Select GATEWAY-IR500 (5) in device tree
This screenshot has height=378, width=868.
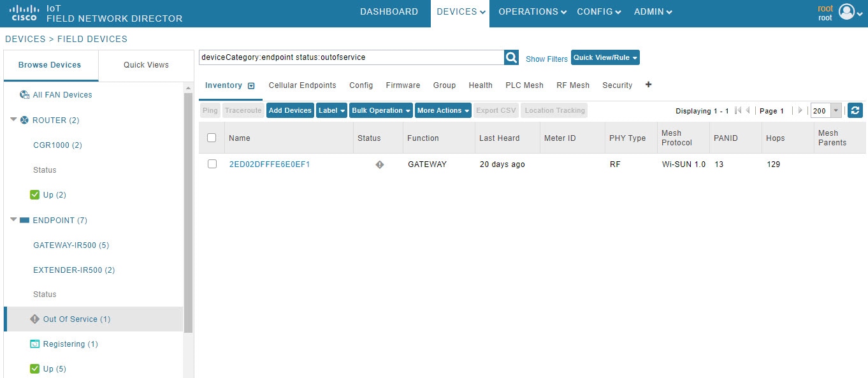[71, 245]
